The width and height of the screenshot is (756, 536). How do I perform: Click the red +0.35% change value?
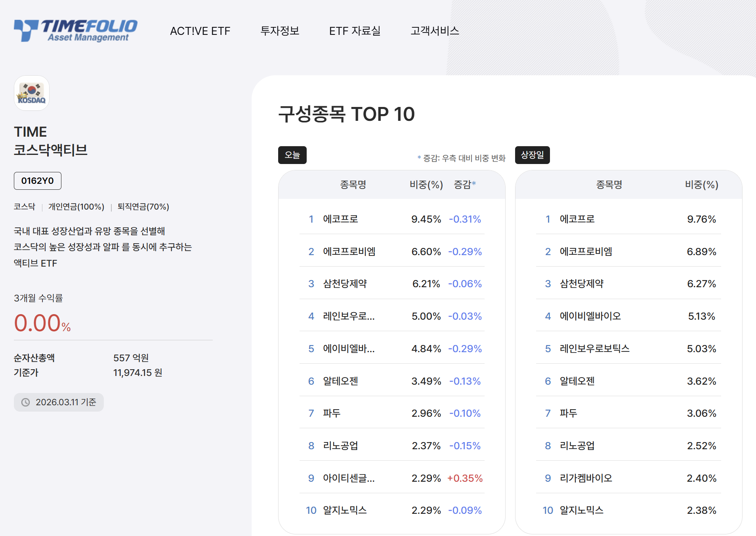pyautogui.click(x=465, y=478)
